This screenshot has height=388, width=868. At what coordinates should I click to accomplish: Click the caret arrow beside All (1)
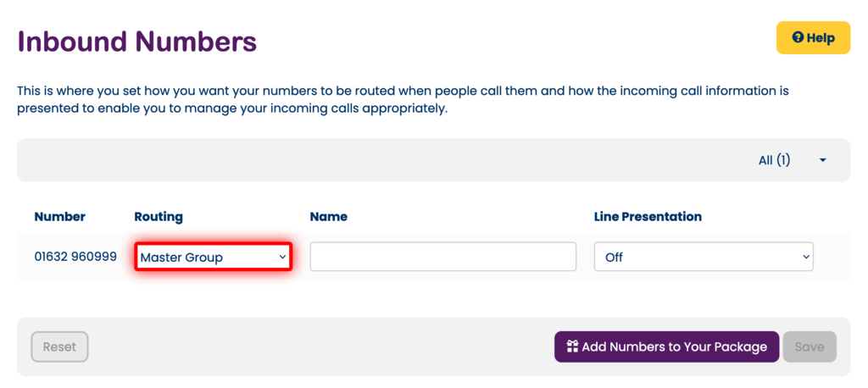[x=822, y=160]
